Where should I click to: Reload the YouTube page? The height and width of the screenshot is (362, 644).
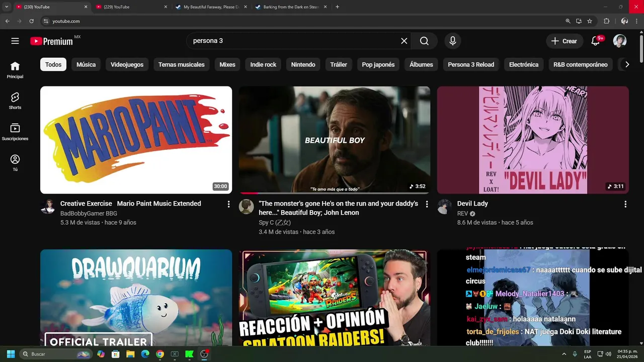tap(31, 21)
